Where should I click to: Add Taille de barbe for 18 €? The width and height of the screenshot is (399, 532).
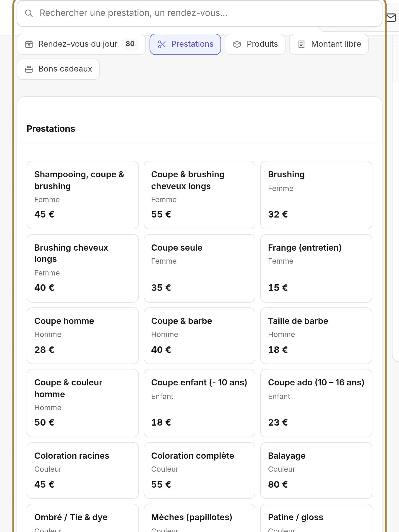[316, 336]
